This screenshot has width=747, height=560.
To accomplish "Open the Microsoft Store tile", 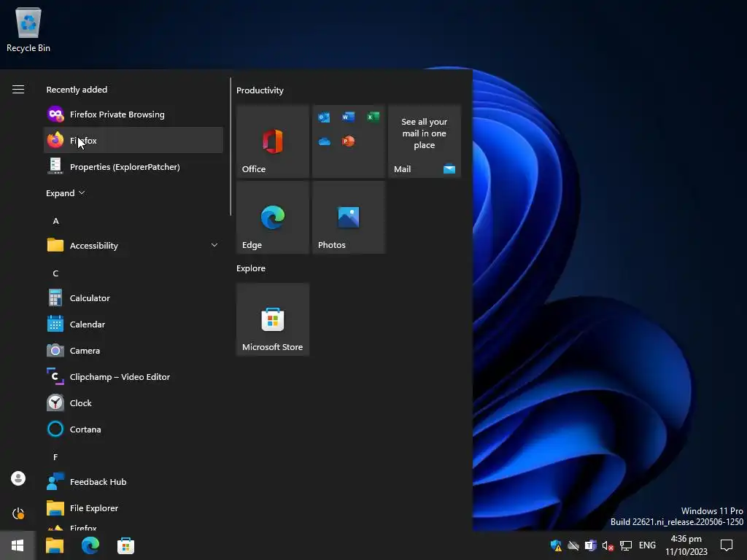I will click(x=273, y=319).
